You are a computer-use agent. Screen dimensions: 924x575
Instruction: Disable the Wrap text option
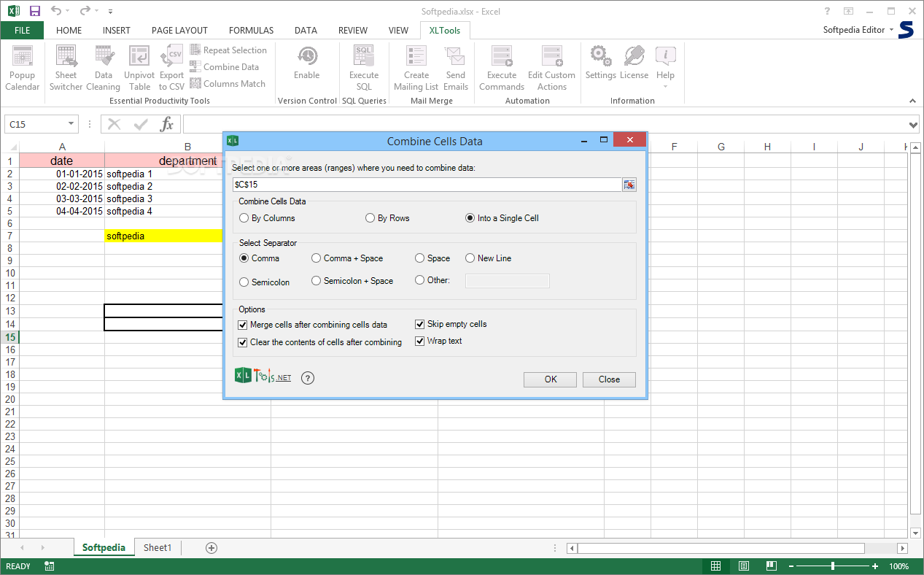pos(439,341)
